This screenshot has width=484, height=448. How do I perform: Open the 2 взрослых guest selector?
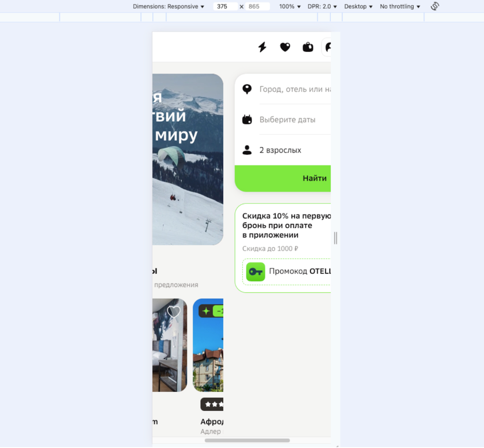coord(295,150)
